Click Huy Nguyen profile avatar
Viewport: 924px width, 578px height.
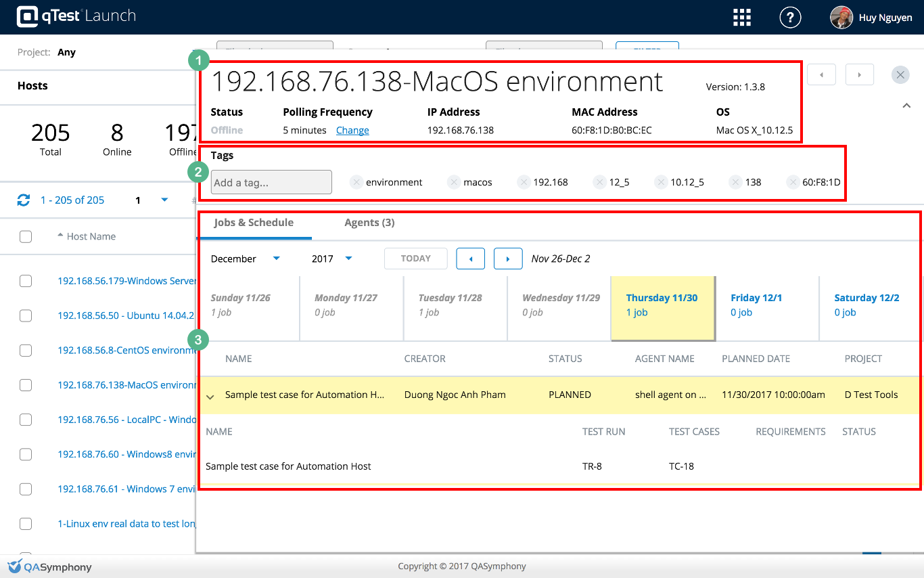coord(841,18)
